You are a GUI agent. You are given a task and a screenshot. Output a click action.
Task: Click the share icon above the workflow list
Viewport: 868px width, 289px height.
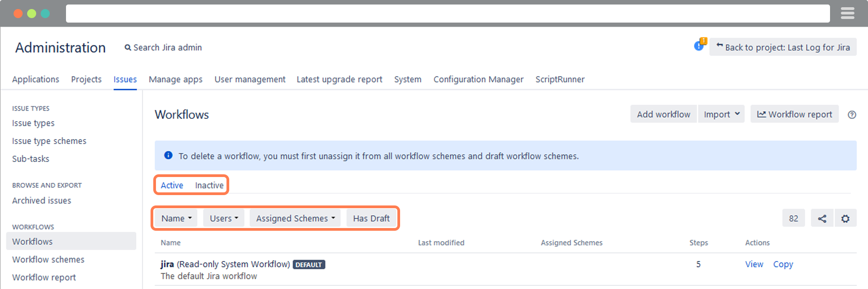tap(822, 218)
